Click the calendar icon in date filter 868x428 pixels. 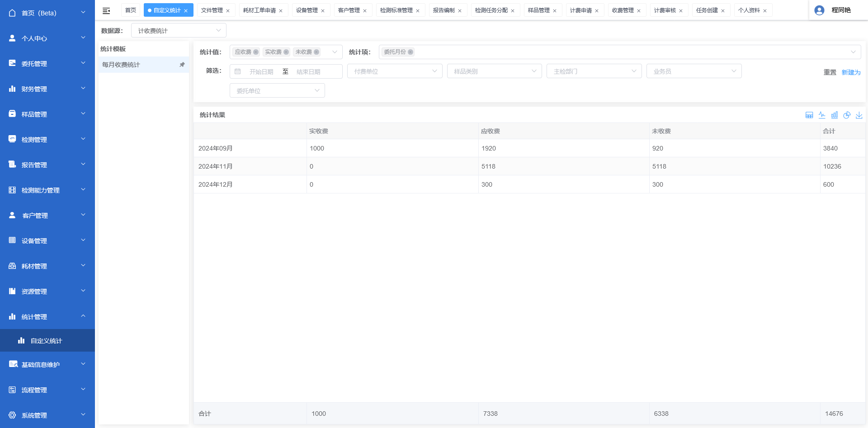[237, 71]
